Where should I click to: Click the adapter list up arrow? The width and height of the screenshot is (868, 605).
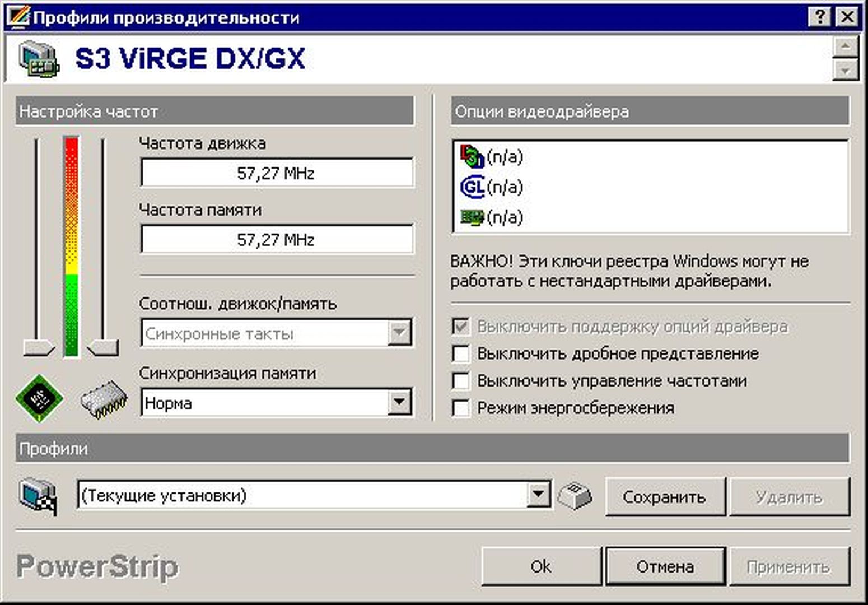pyautogui.click(x=845, y=46)
